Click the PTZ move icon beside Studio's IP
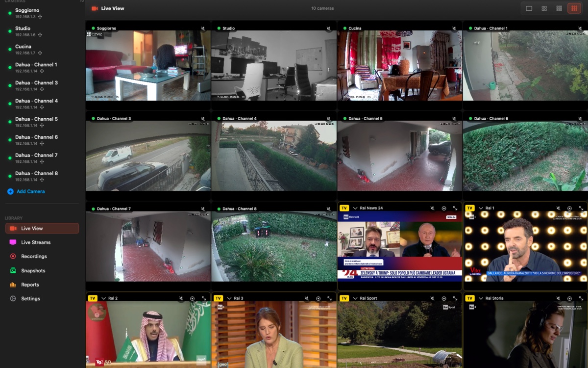 [x=40, y=35]
